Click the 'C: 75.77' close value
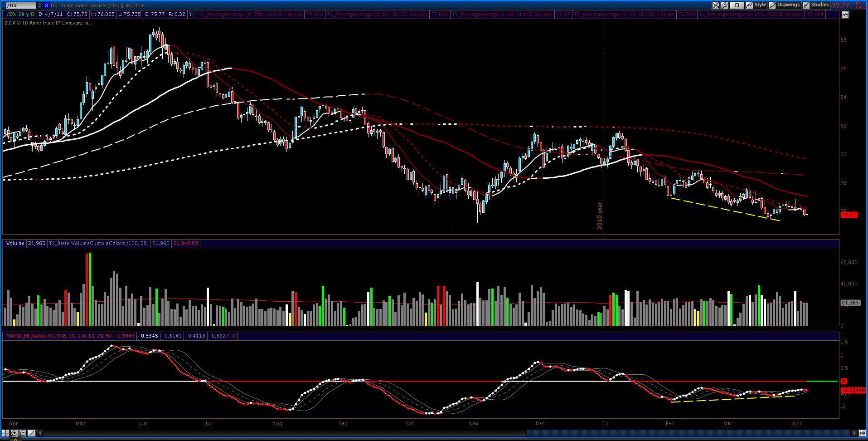 point(154,14)
